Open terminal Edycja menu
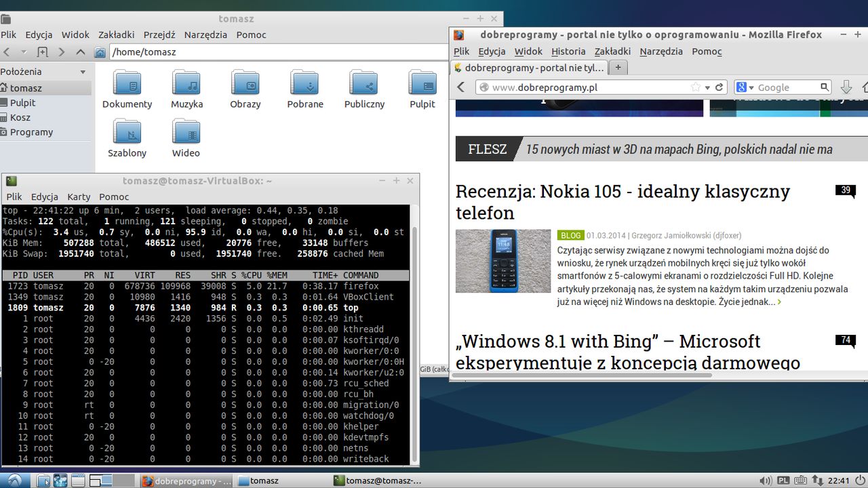Screen dimensions: 868x488 point(45,197)
